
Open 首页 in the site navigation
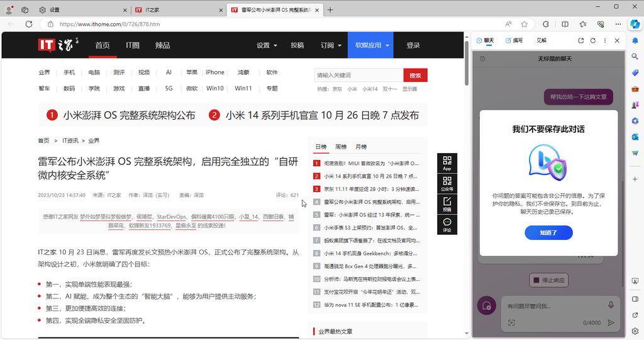click(103, 45)
